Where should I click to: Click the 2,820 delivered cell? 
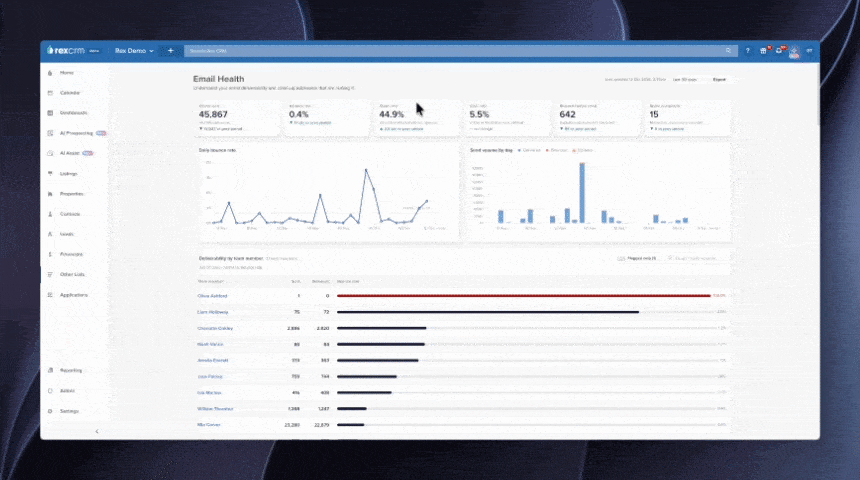pyautogui.click(x=322, y=328)
